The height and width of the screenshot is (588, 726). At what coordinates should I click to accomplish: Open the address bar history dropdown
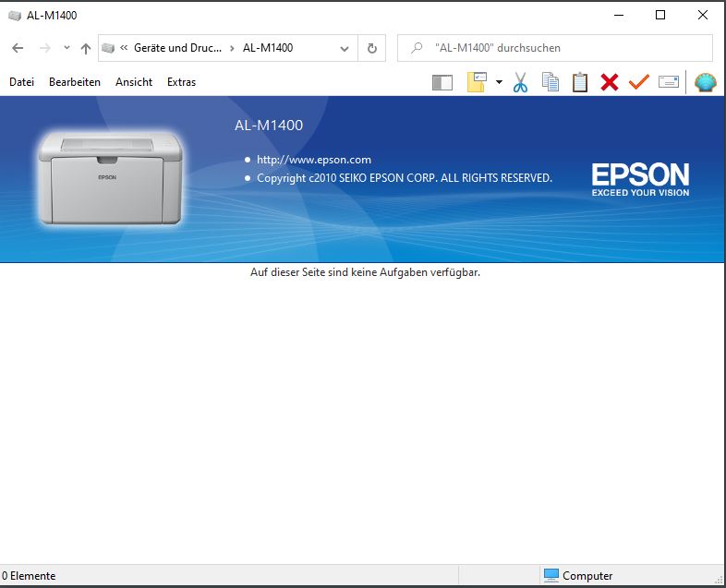(344, 49)
